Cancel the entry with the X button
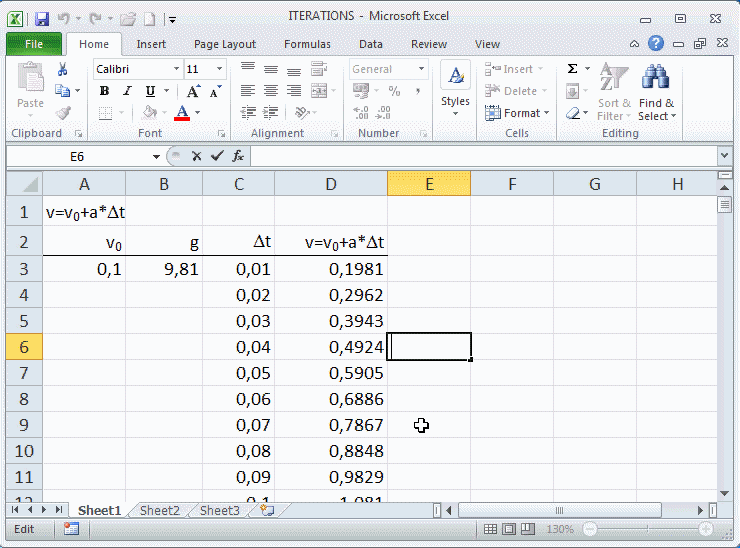The image size is (740, 548). click(197, 156)
